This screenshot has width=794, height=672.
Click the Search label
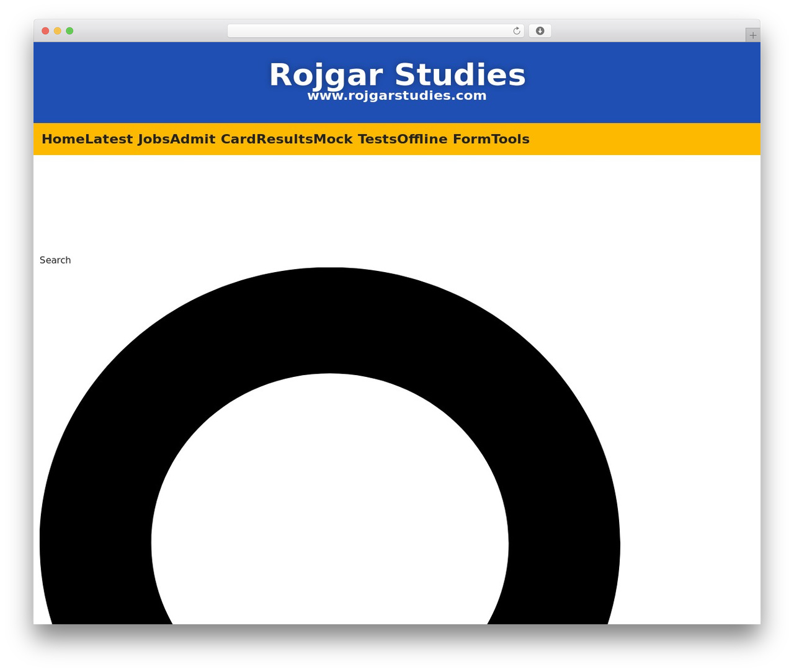(55, 260)
